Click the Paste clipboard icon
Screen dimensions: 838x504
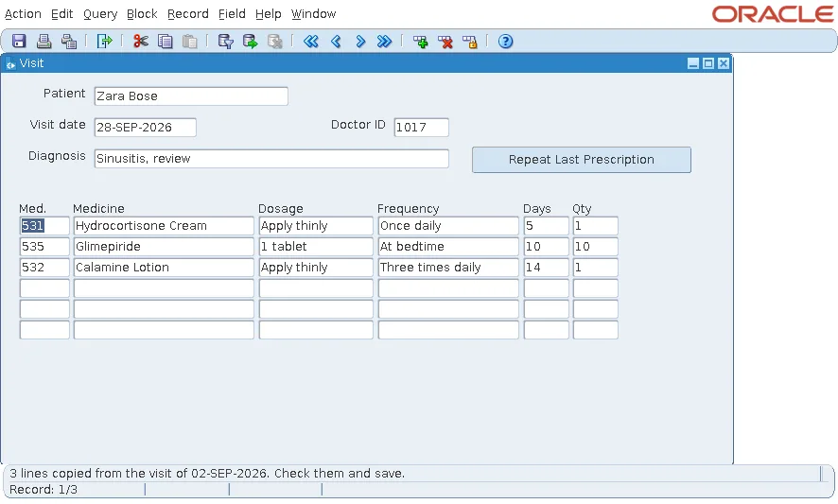(x=190, y=42)
